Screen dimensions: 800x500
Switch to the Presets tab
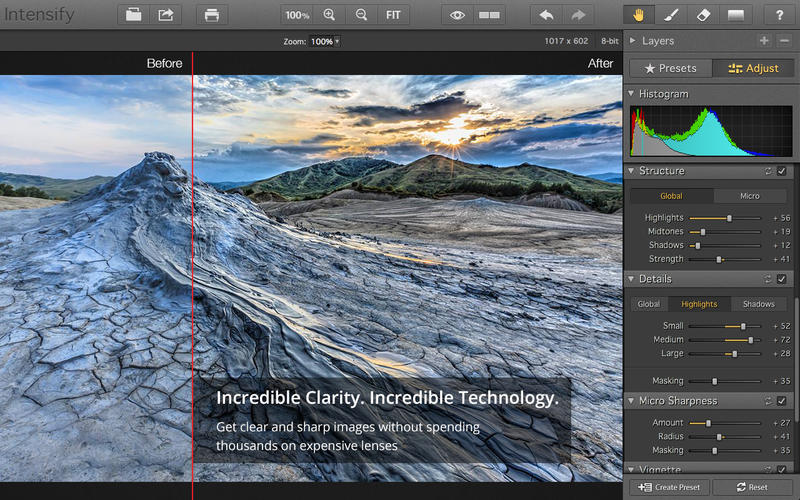point(670,69)
